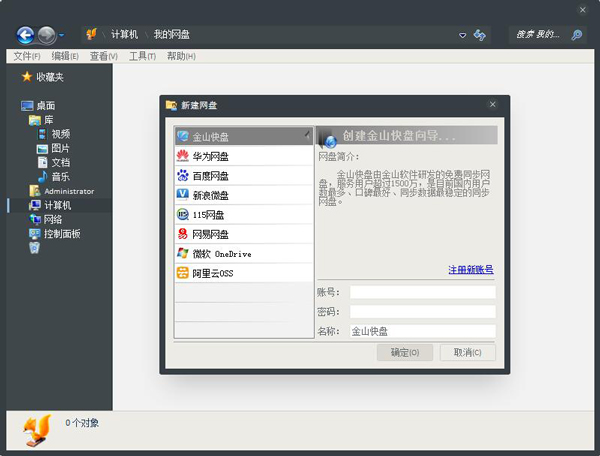Select 金山快盘 in the cloud drive list
This screenshot has height=456, width=600.
243,136
